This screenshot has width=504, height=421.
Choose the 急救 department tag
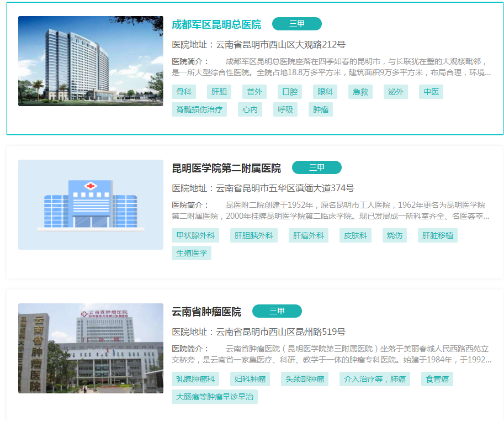pos(360,92)
